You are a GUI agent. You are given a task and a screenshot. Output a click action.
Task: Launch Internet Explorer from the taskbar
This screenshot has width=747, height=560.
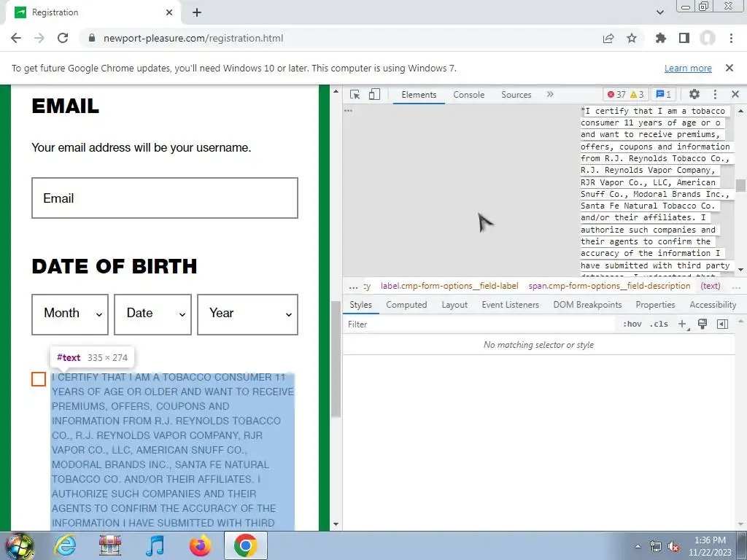click(x=64, y=545)
